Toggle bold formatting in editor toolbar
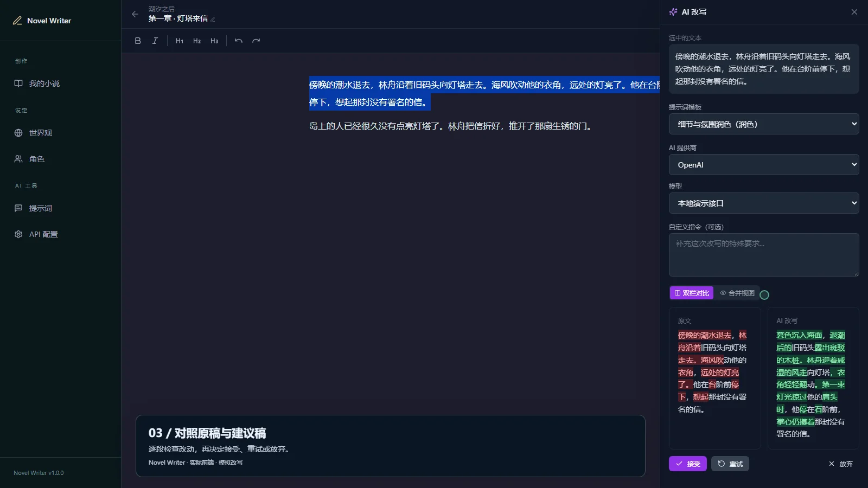The height and width of the screenshot is (488, 868). point(138,41)
